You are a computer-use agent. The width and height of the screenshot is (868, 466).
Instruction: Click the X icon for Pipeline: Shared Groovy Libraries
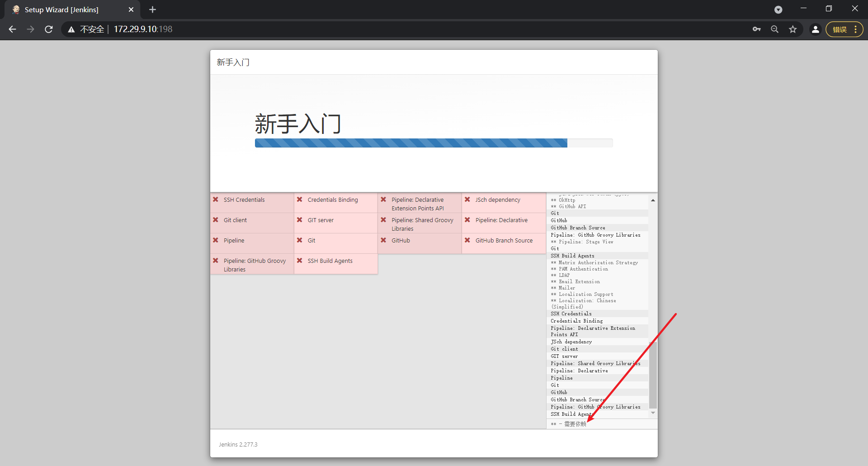[383, 220]
